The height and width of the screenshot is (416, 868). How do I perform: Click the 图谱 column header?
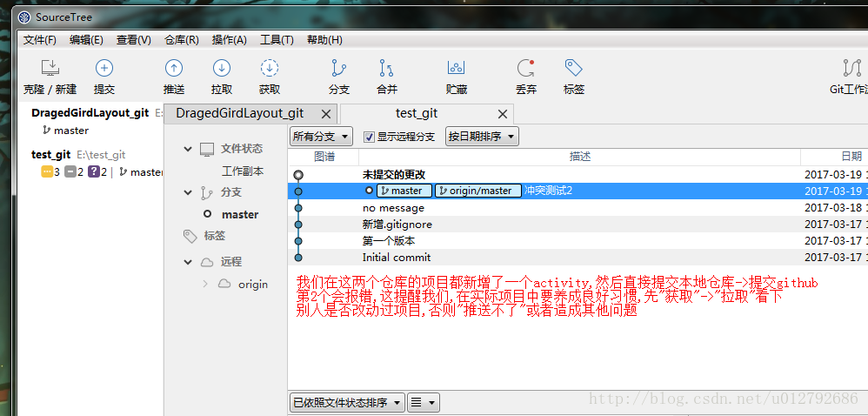coord(324,157)
